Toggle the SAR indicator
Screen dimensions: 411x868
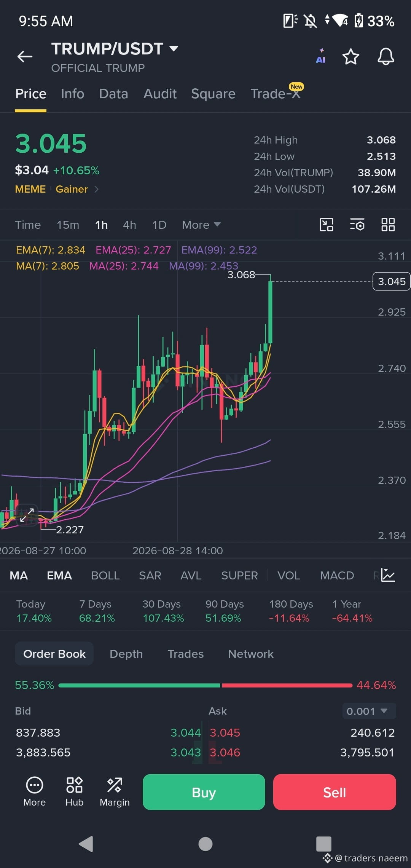tap(150, 575)
